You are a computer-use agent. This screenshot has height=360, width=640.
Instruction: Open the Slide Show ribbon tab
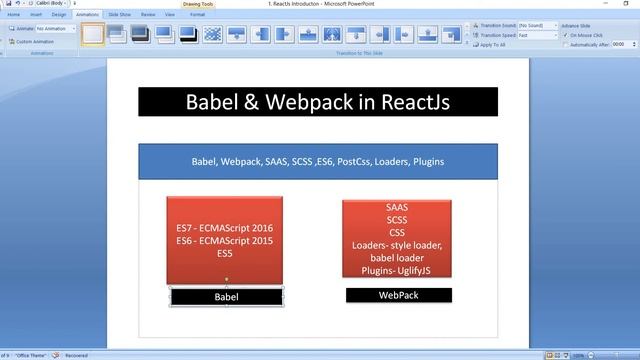(x=119, y=14)
